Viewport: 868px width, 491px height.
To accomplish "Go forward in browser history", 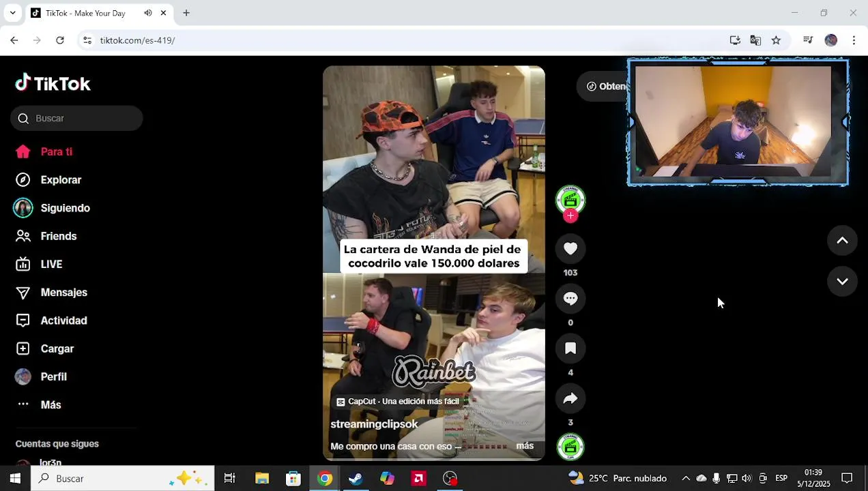I will coord(37,40).
